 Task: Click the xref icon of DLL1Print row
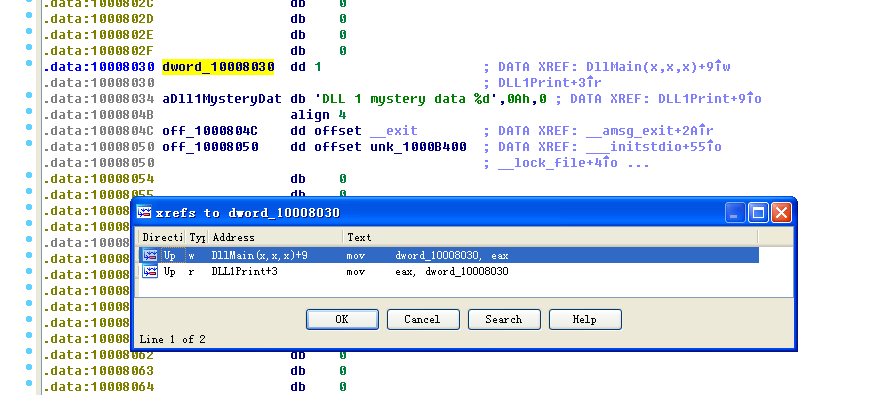pos(150,271)
